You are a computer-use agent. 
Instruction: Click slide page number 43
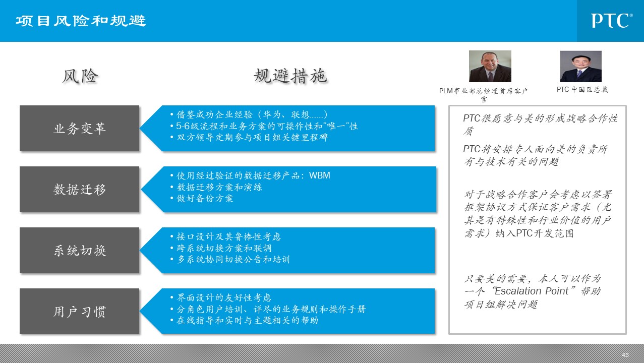625,355
